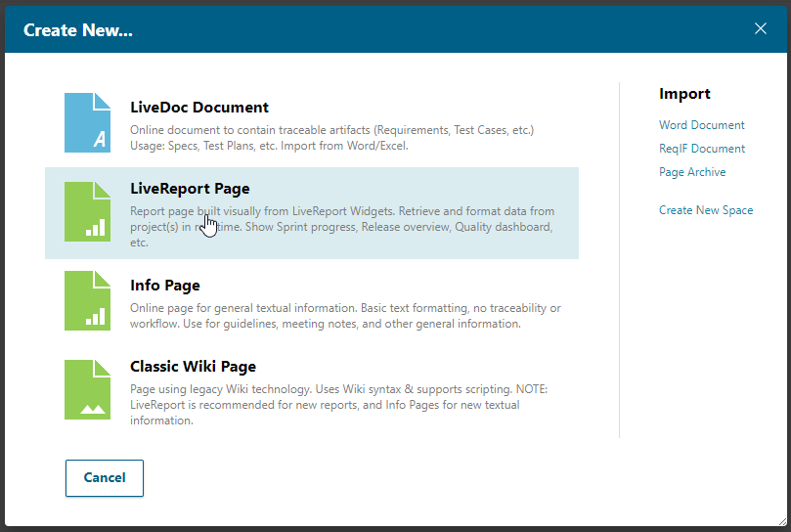The image size is (791, 532).
Task: Click the LiveDoc description about traceable artifacts
Action: [x=332, y=138]
